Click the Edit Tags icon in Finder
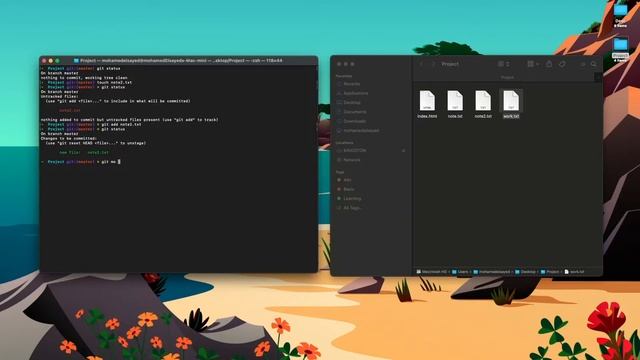Screen dimensions: 640x360 (562, 64)
